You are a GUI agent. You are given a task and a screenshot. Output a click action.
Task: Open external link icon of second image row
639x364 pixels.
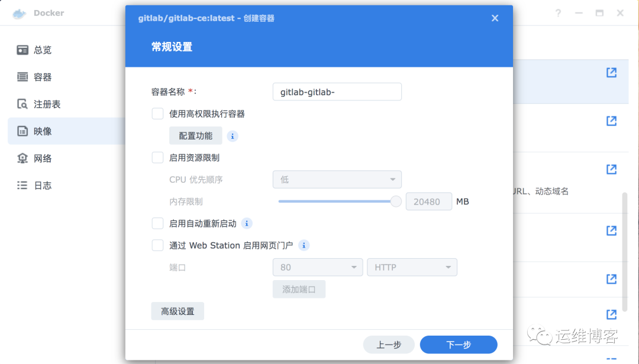point(611,121)
